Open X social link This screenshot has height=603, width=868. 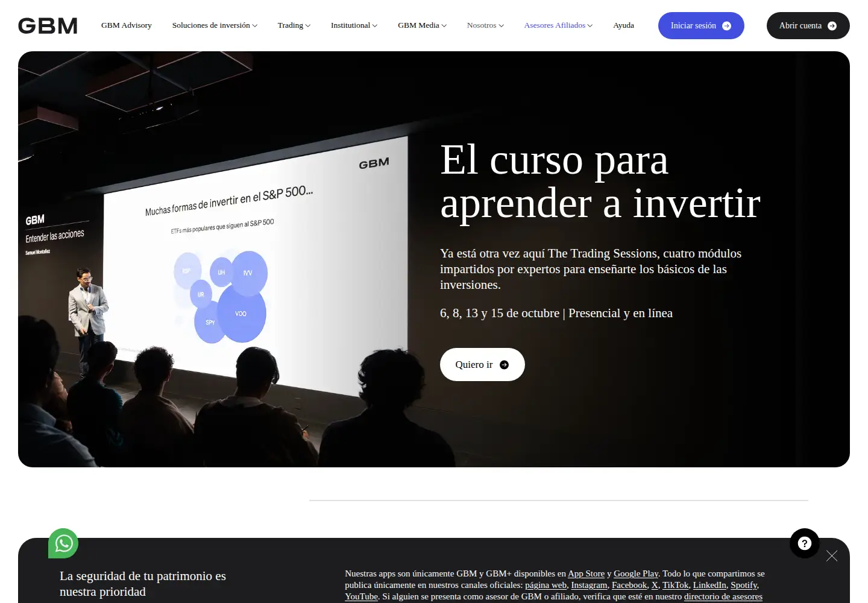click(x=655, y=585)
